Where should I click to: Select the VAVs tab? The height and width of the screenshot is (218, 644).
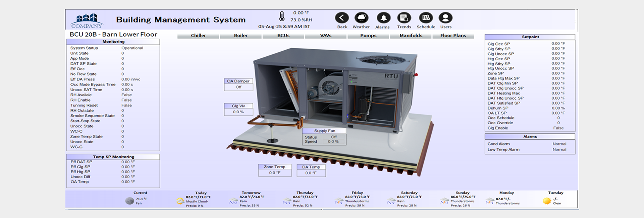326,36
